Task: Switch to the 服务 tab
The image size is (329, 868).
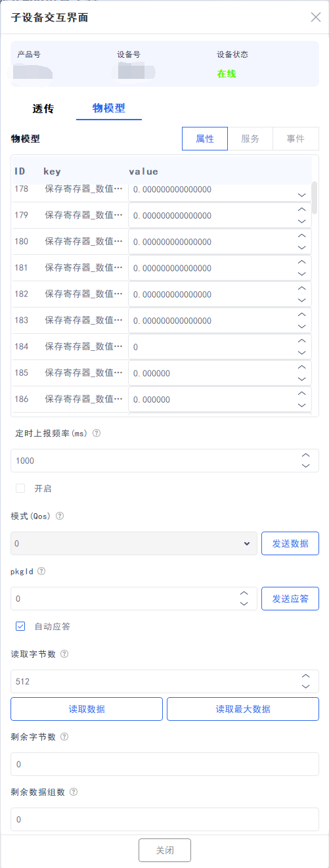Action: coord(250,139)
